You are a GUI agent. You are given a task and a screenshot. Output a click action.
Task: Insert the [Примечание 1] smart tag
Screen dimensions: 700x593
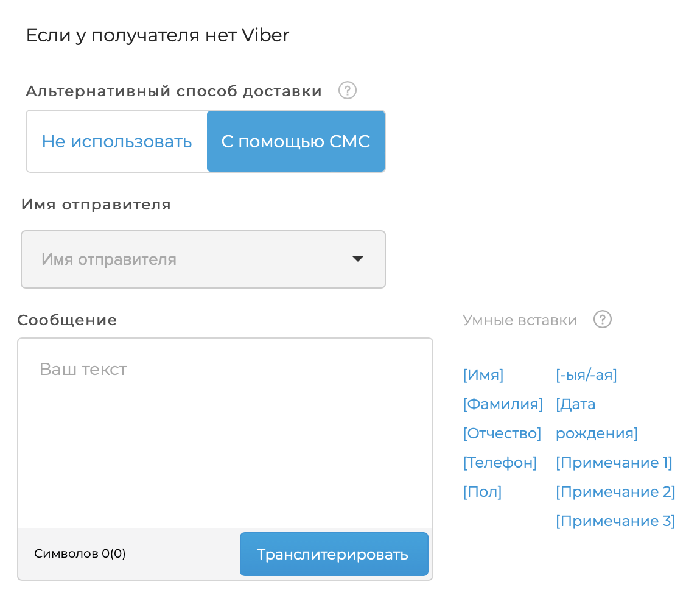tap(614, 463)
